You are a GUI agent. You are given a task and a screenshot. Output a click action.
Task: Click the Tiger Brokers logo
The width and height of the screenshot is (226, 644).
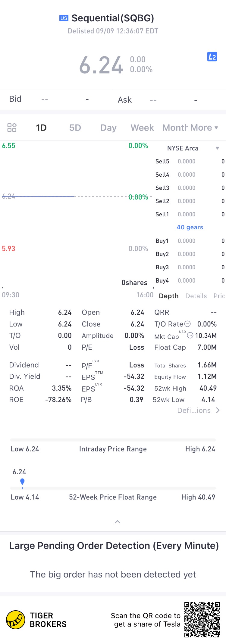pos(16,620)
